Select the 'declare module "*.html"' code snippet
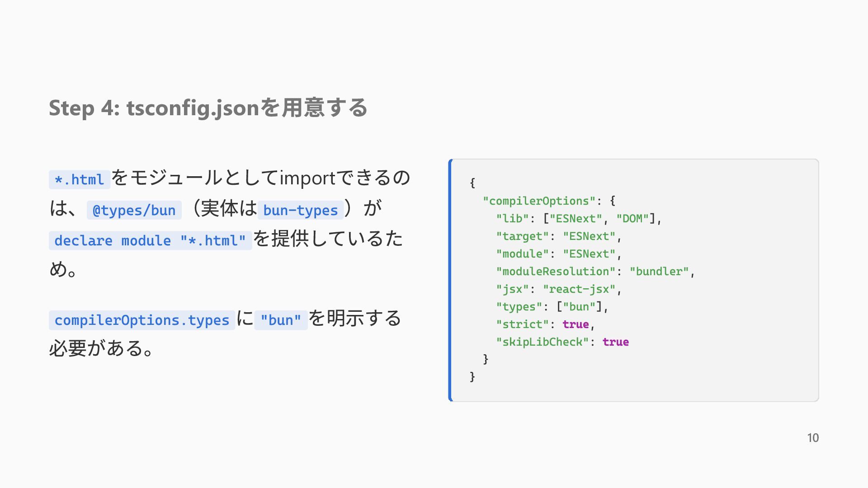This screenshot has width=868, height=488. 151,240
